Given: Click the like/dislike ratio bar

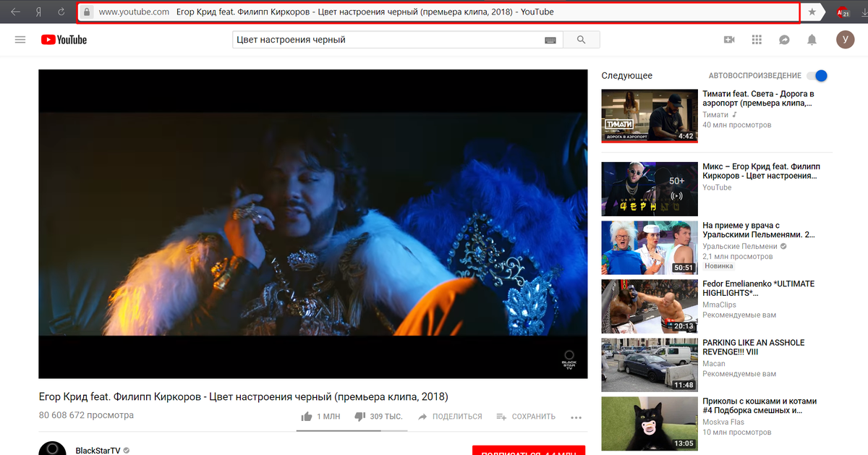Looking at the screenshot, I should (x=350, y=430).
